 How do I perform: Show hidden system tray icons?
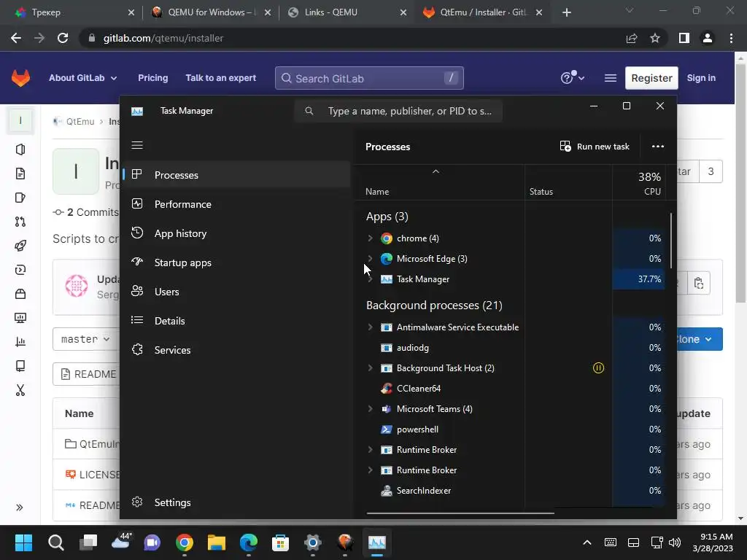point(587,542)
